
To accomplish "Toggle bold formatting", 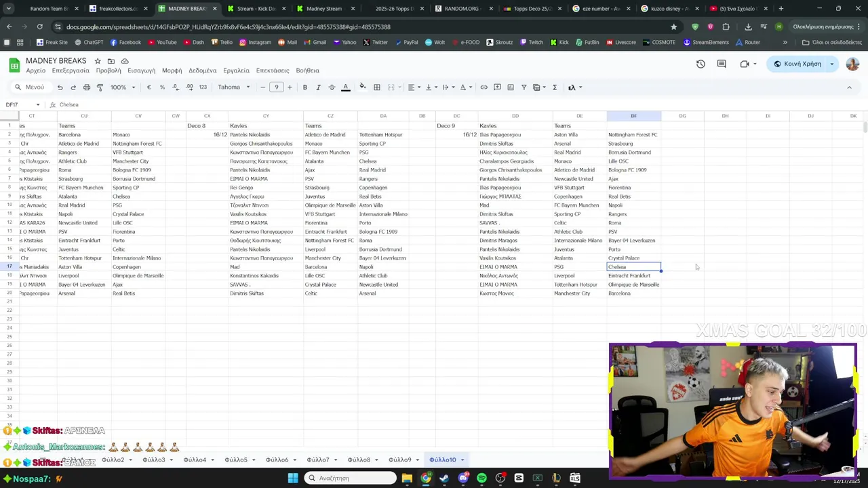I will [x=305, y=87].
